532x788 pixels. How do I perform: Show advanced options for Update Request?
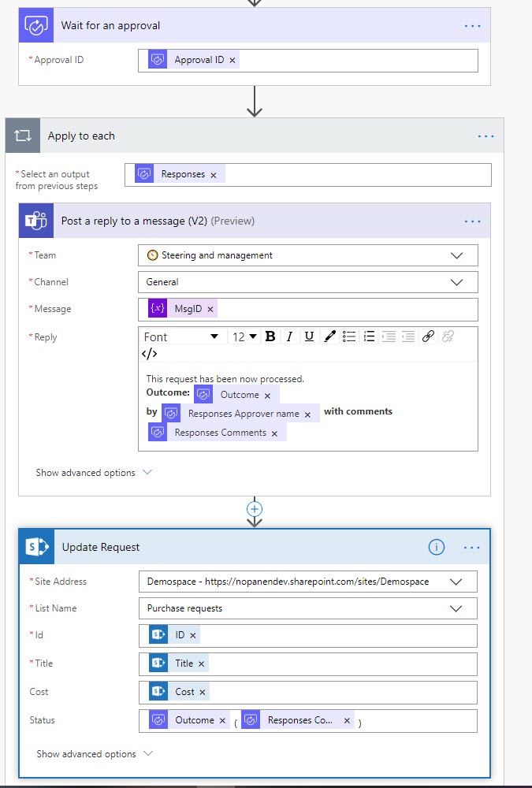(94, 754)
